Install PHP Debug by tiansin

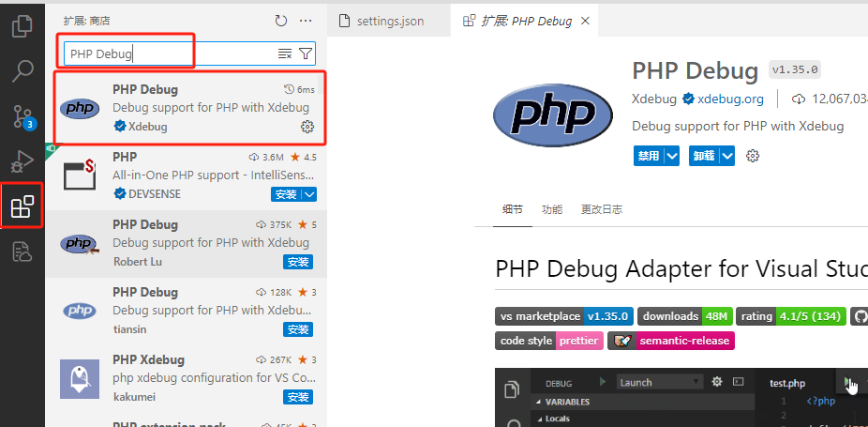click(298, 329)
